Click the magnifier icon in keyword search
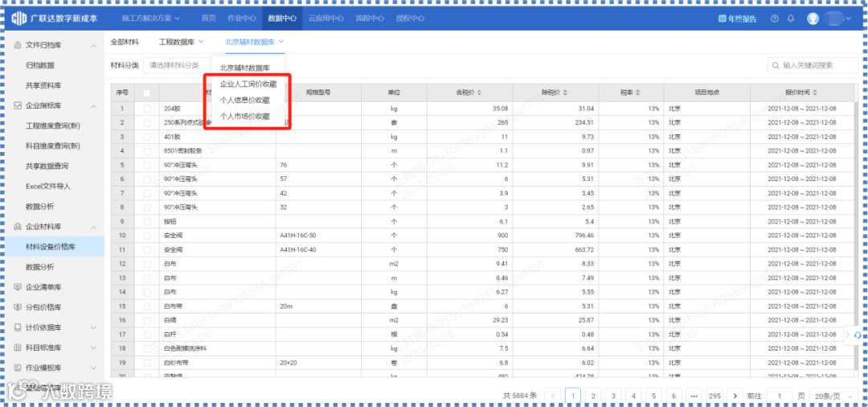The image size is (868, 407). [776, 65]
